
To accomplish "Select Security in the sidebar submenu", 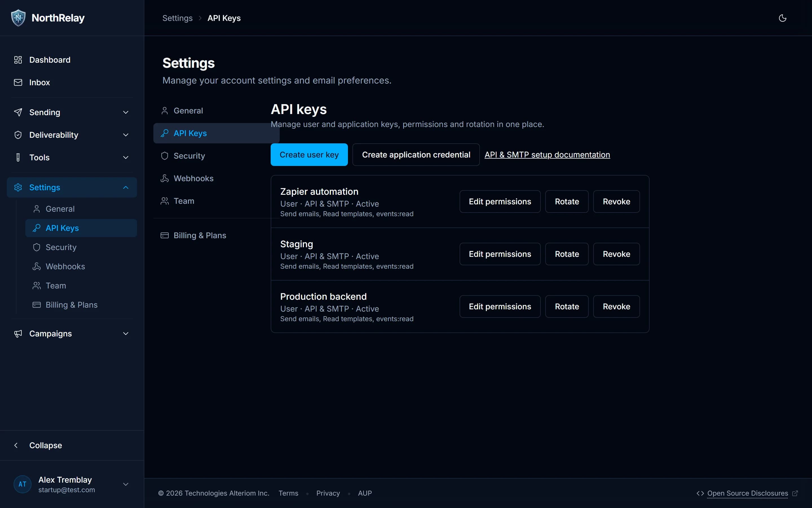I will coord(81,247).
